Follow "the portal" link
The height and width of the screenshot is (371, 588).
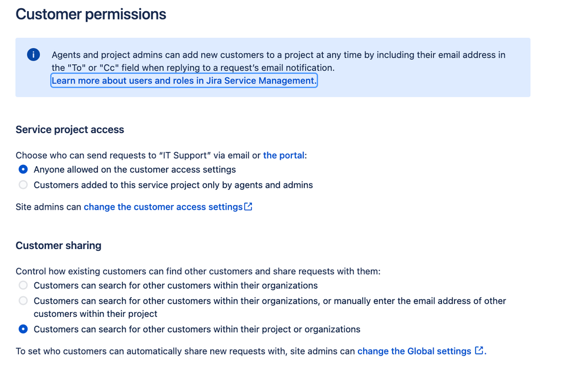click(x=284, y=155)
